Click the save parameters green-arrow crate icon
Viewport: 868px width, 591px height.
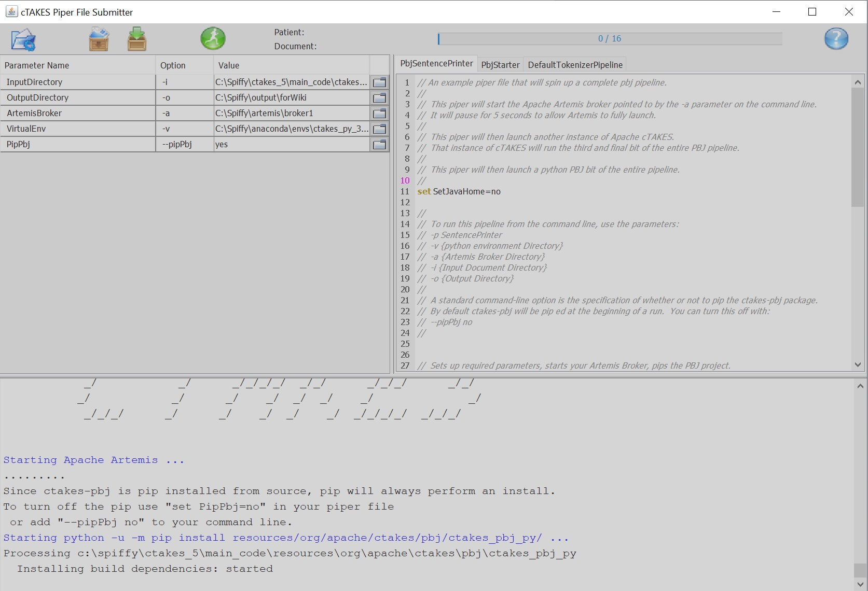coord(137,39)
